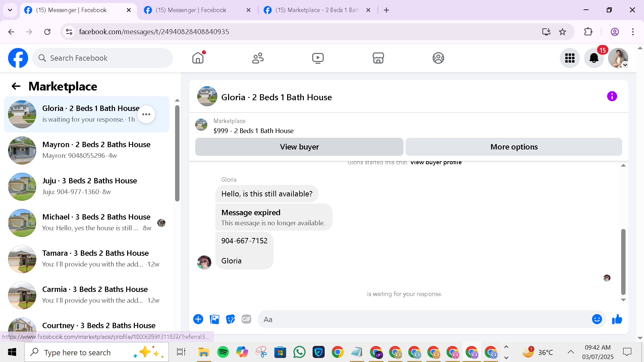
Task: Choose a sticker via sticker icon
Action: click(x=230, y=319)
